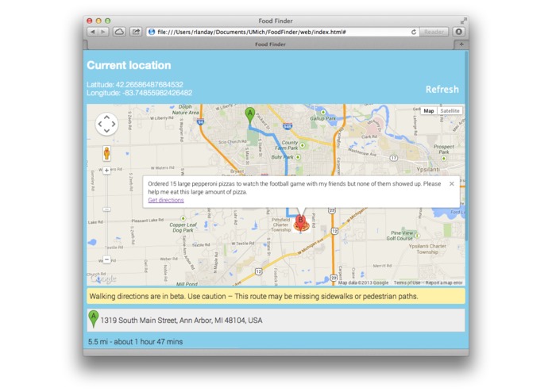The height and width of the screenshot is (392, 552).
Task: Switch map to Map view
Action: (x=428, y=111)
